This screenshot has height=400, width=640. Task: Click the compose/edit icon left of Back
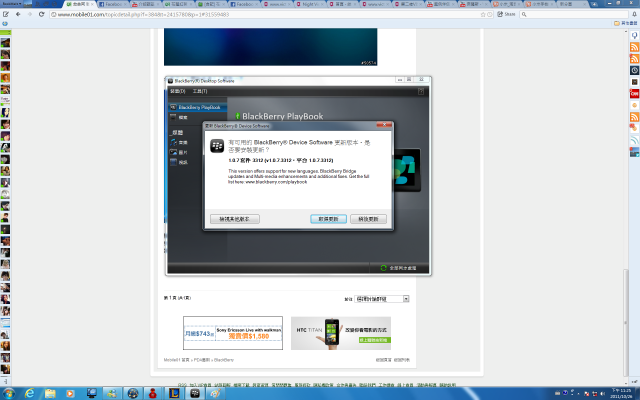pyautogui.click(x=6, y=14)
